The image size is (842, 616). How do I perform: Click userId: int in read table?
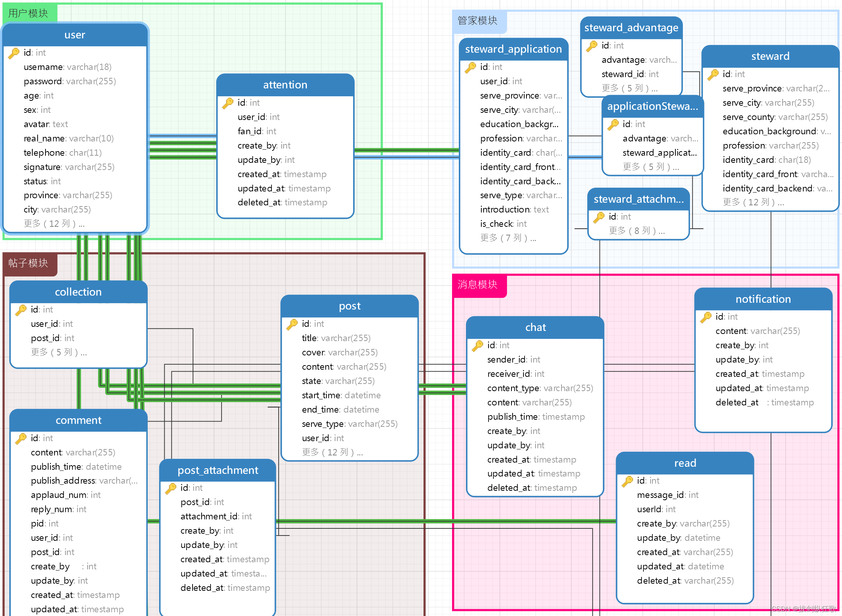pyautogui.click(x=656, y=510)
